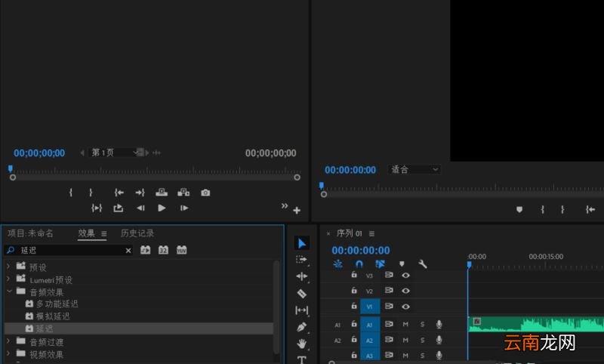Enable voice-over record on track A1
The image size is (604, 364).
click(439, 324)
